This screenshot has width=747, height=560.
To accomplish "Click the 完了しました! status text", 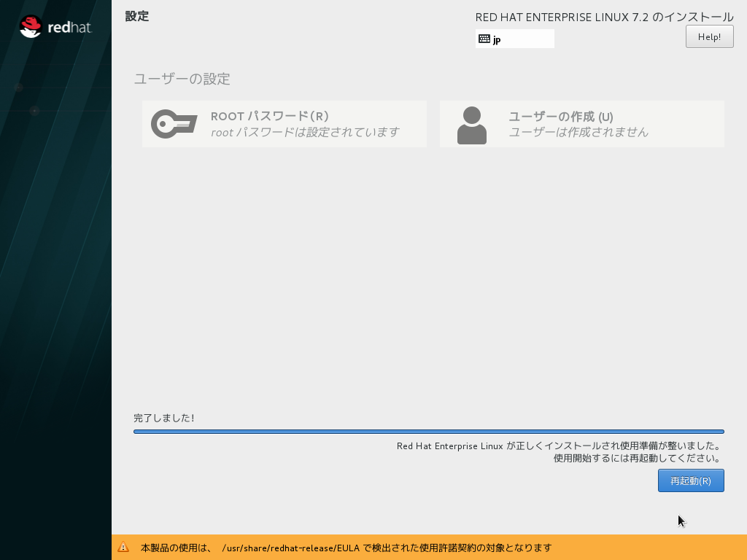I will (164, 418).
